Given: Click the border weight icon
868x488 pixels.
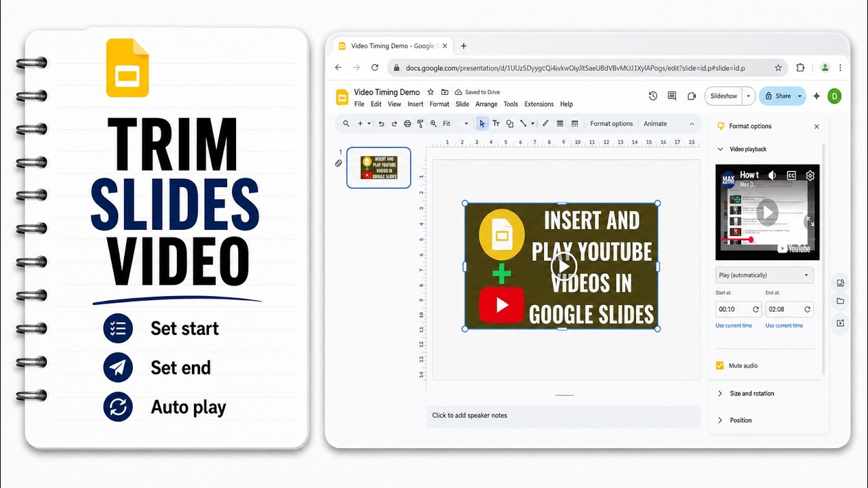Looking at the screenshot, I should pos(559,123).
